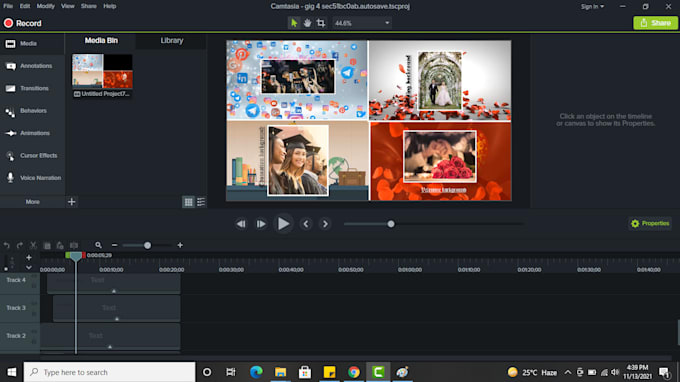Undo the last timeline action
The height and width of the screenshot is (382, 680).
[x=7, y=245]
